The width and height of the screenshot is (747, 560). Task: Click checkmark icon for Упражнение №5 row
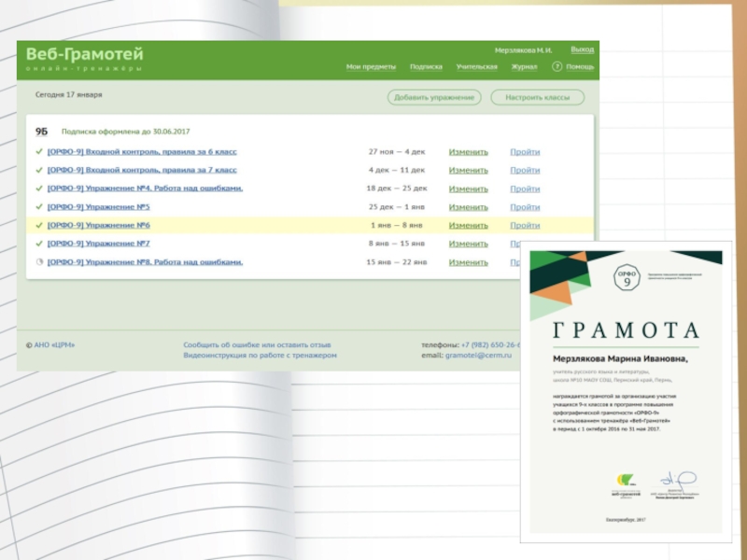coord(39,206)
